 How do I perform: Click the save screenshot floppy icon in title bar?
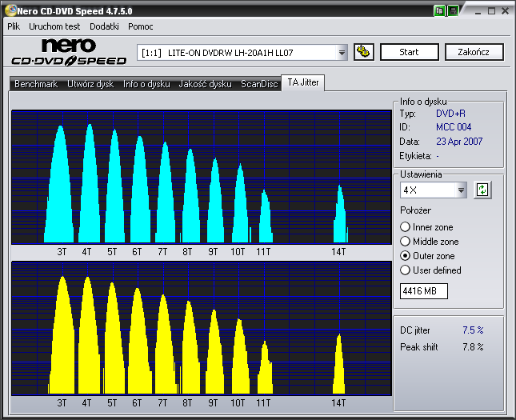click(453, 11)
